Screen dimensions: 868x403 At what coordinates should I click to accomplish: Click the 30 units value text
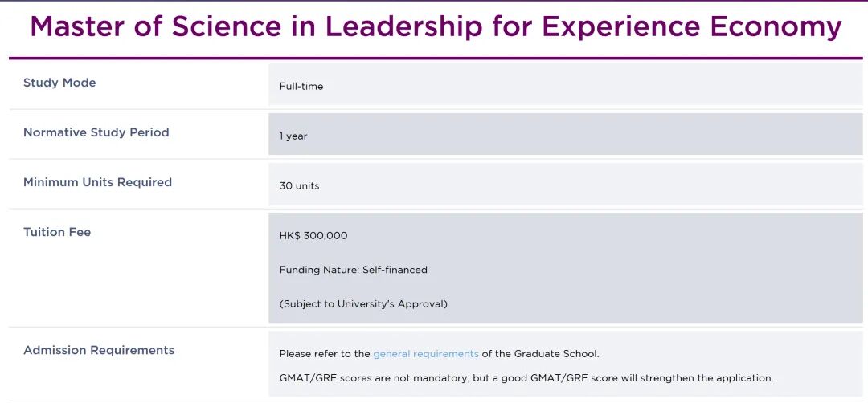299,186
